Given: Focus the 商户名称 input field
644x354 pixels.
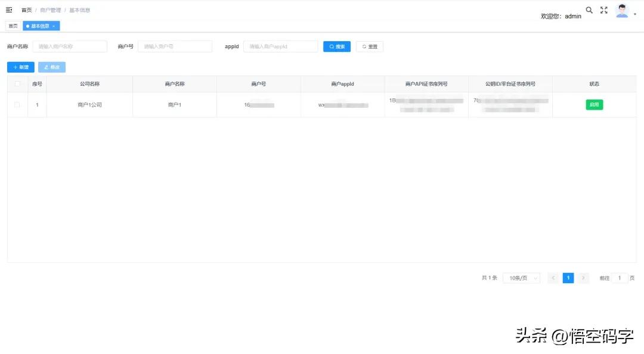Looking at the screenshot, I should (x=70, y=46).
